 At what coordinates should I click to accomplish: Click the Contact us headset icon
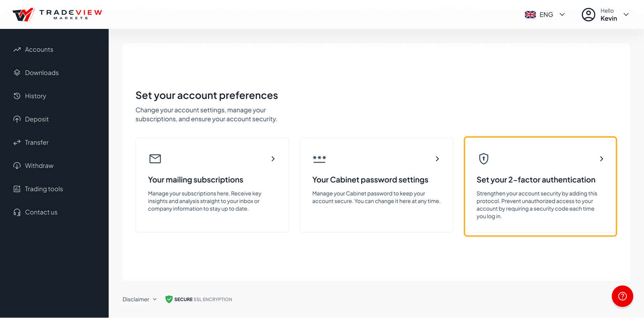16,212
